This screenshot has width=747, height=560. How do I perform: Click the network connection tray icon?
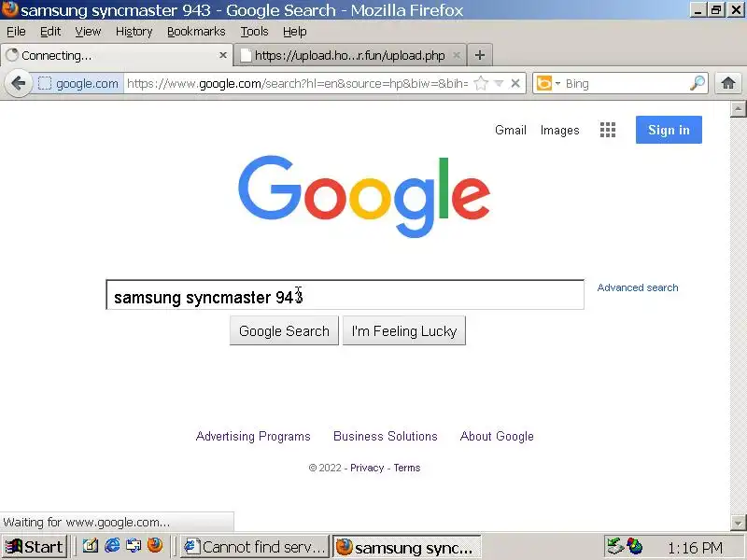tap(615, 546)
